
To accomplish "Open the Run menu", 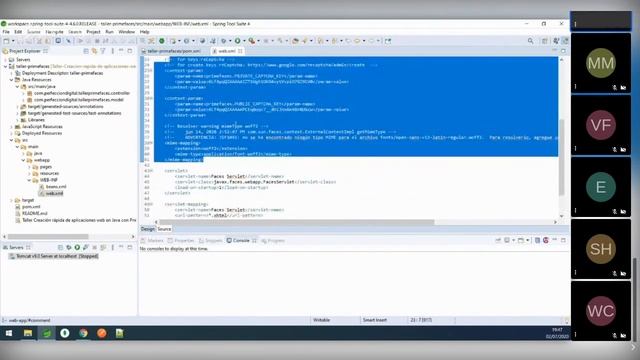I will [109, 32].
